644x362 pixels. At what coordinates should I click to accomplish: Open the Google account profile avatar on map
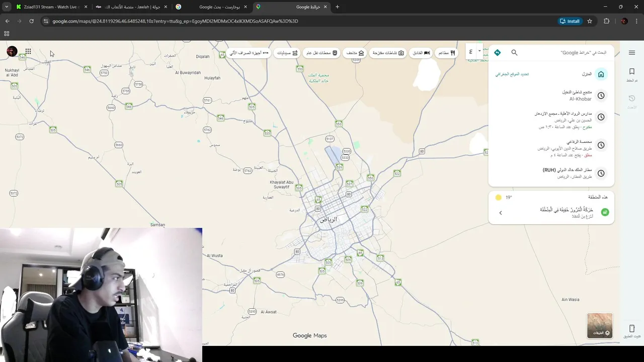pyautogui.click(x=12, y=51)
